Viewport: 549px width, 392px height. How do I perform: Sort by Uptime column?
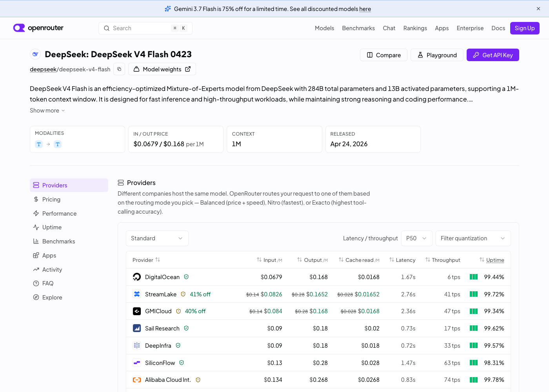pos(492,260)
